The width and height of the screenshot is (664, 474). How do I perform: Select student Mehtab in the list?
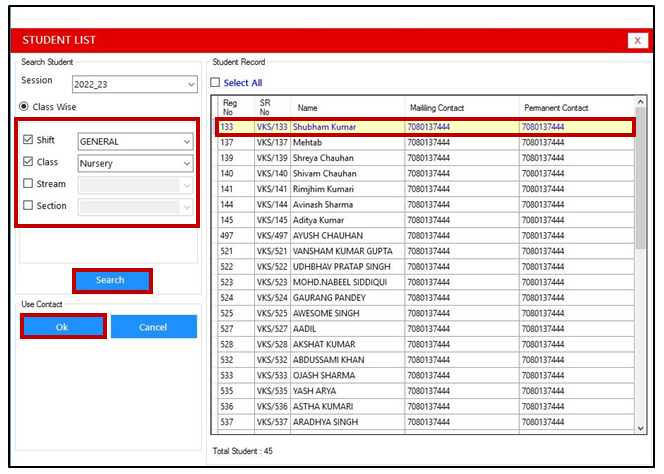tap(426, 142)
